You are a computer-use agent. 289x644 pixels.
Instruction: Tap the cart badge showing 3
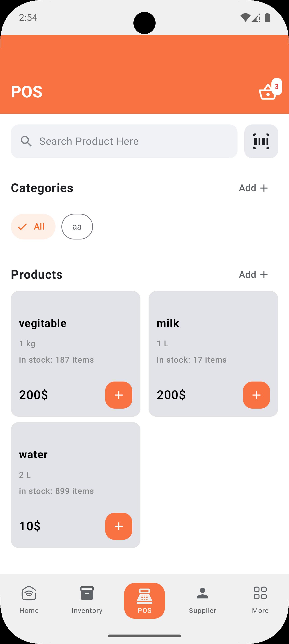277,87
